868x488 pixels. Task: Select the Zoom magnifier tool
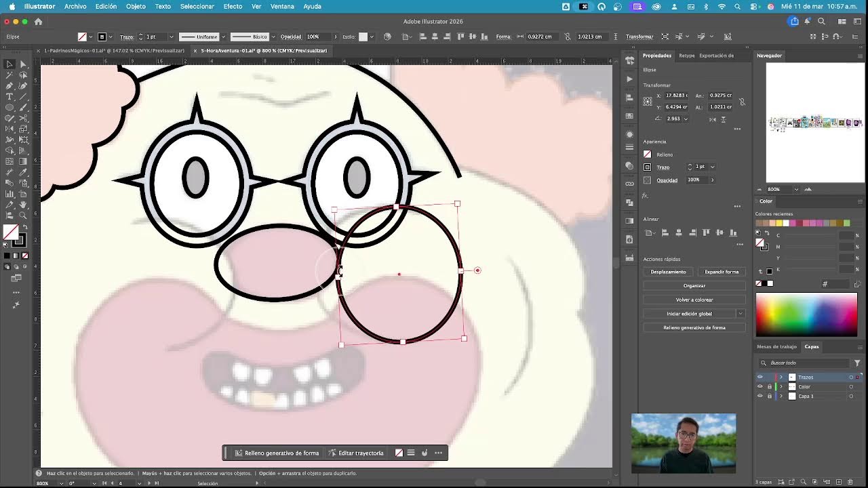[x=22, y=216]
